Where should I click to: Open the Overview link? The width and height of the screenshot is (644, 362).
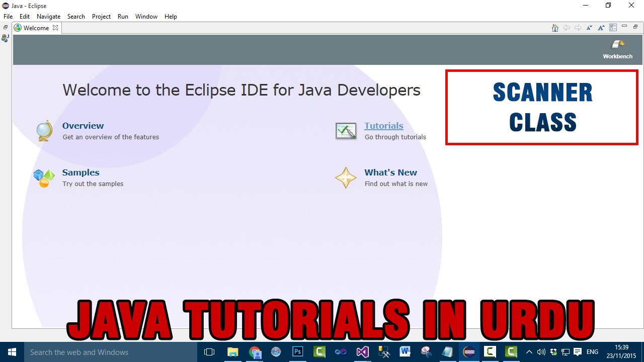click(x=83, y=126)
